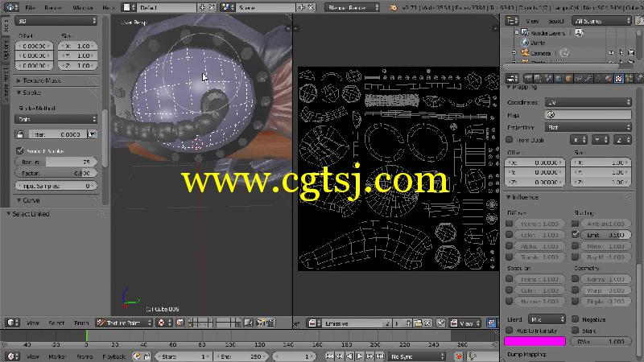Click the Jitter lock icon
Screen dimensions: 644x362
[x=19, y=134]
